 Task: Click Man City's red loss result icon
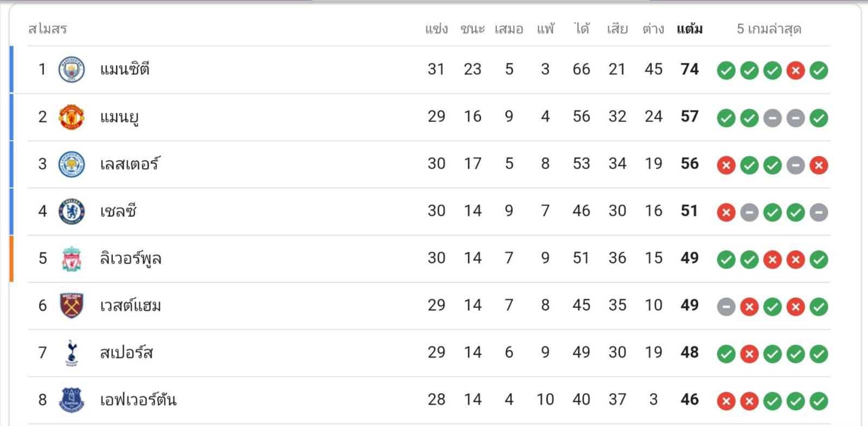coord(796,71)
